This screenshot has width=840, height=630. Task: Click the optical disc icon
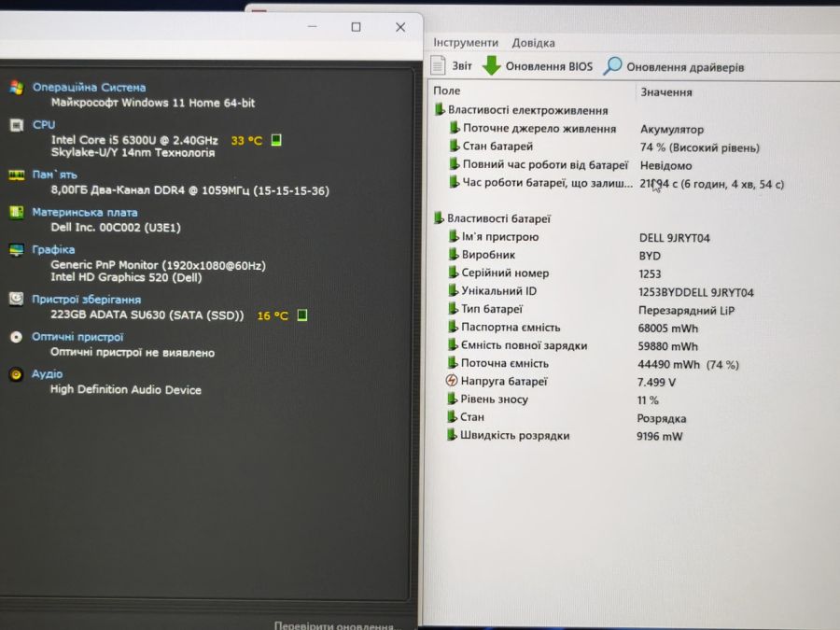tap(16, 337)
